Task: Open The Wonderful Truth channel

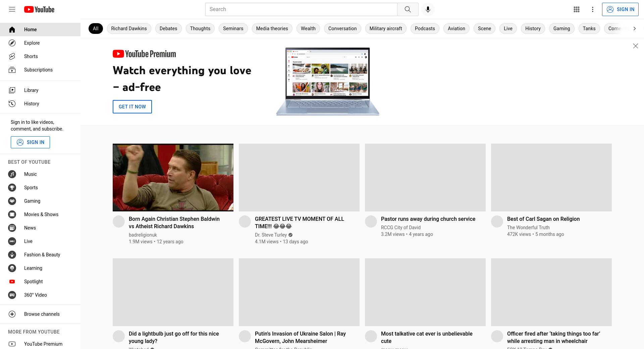Action: click(x=528, y=228)
